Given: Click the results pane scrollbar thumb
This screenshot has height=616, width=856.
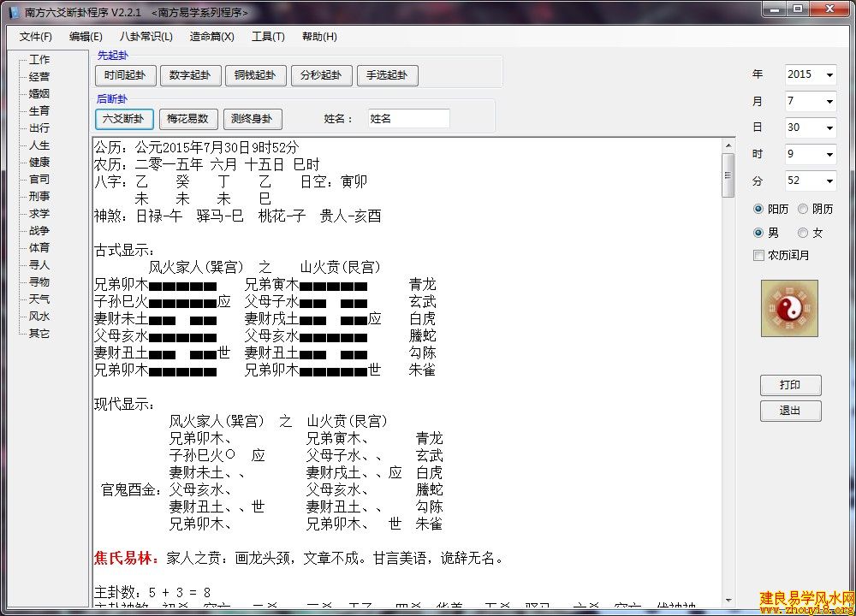Looking at the screenshot, I should 728,175.
